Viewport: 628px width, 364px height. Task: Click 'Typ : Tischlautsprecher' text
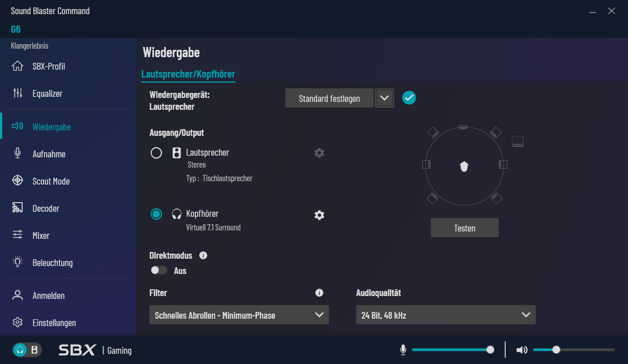pos(219,178)
